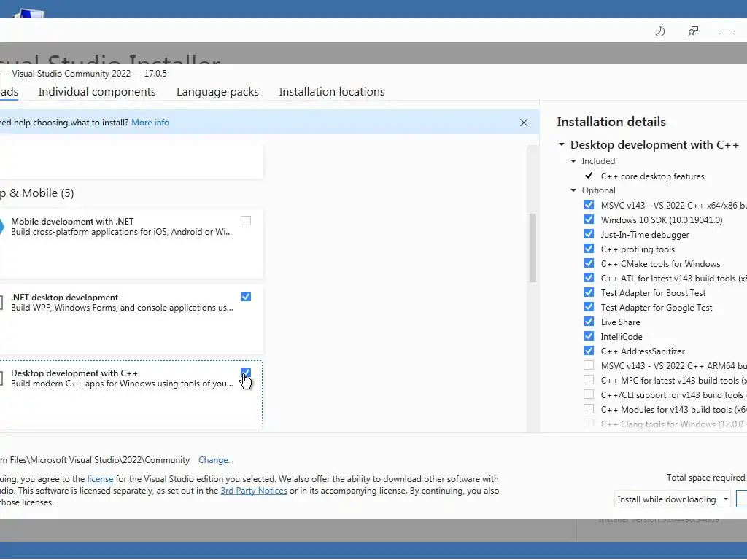Switch to the Installation locations tab
This screenshot has width=747, height=560.
(x=332, y=91)
